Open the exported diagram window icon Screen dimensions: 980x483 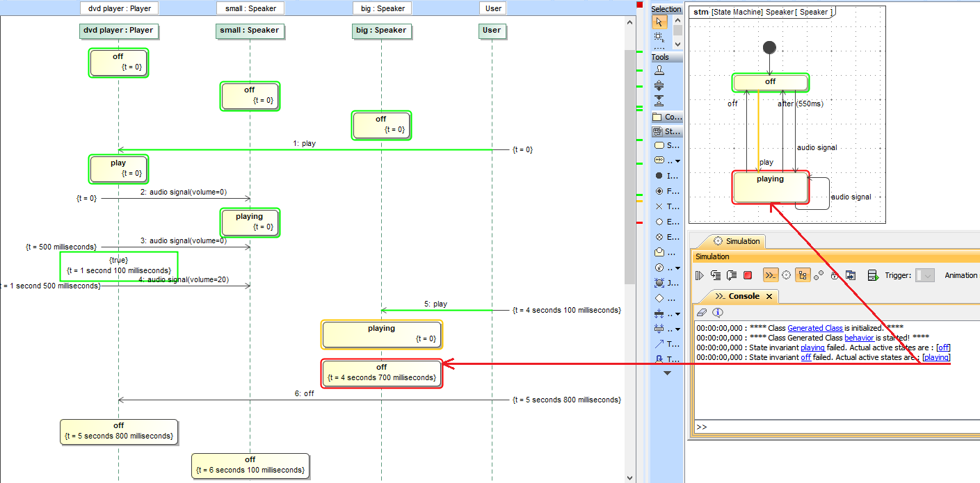tap(851, 275)
